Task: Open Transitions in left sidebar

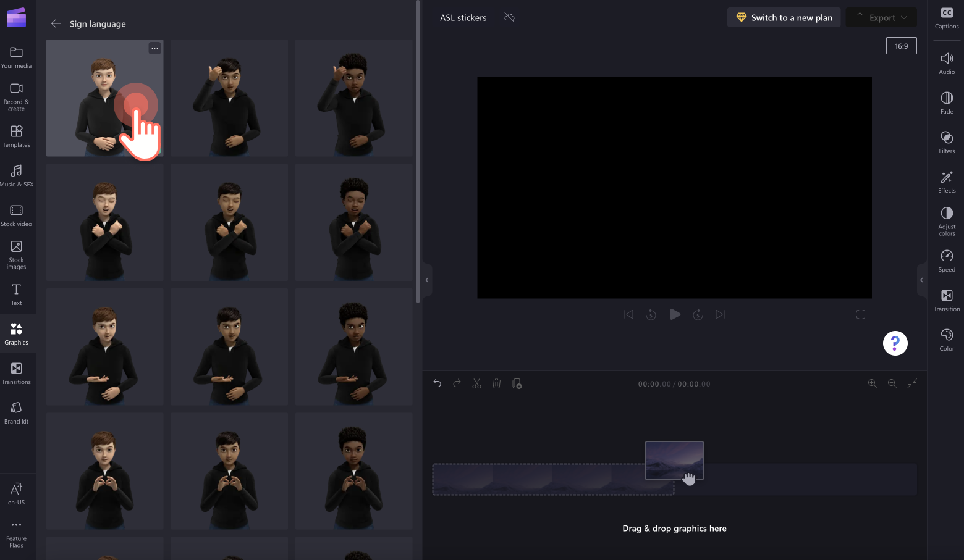Action: click(x=17, y=374)
